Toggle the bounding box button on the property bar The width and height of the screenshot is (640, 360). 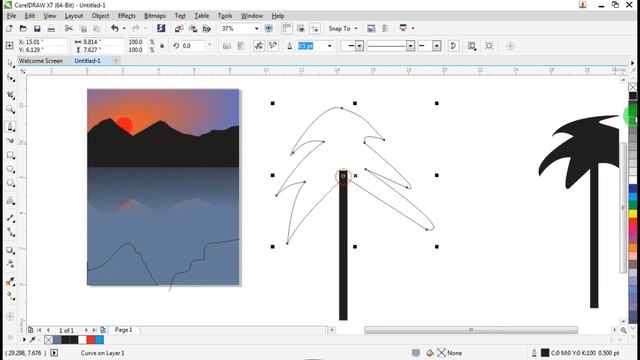(x=489, y=46)
